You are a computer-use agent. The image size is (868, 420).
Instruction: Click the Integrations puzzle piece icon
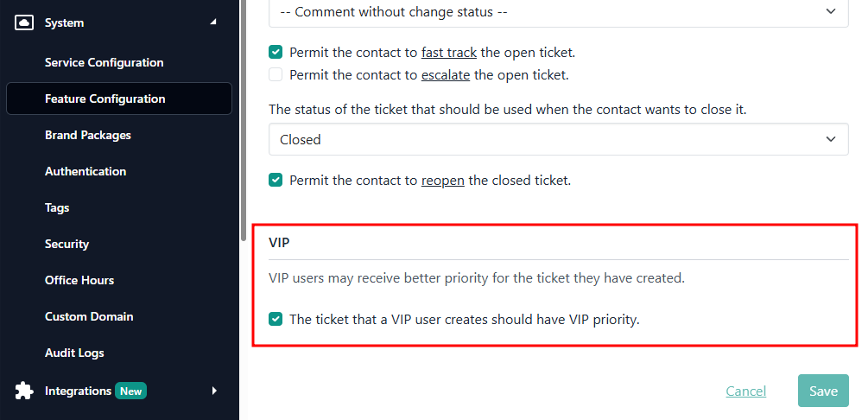24,391
